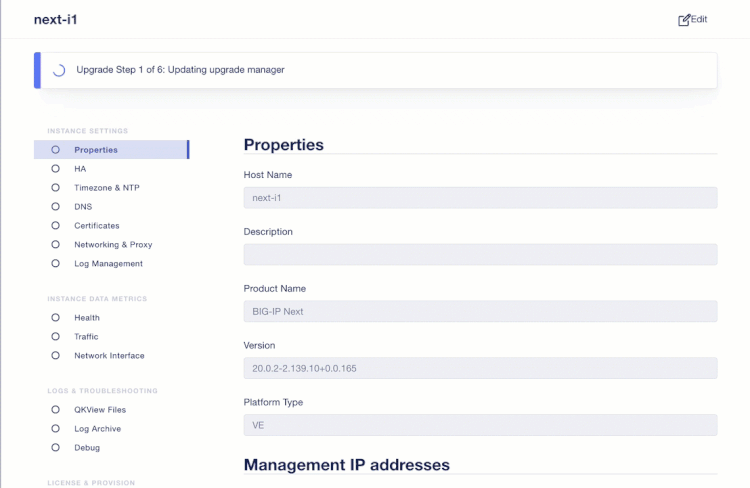This screenshot has height=488, width=750.
Task: Click the Platform Type field
Action: pos(480,425)
